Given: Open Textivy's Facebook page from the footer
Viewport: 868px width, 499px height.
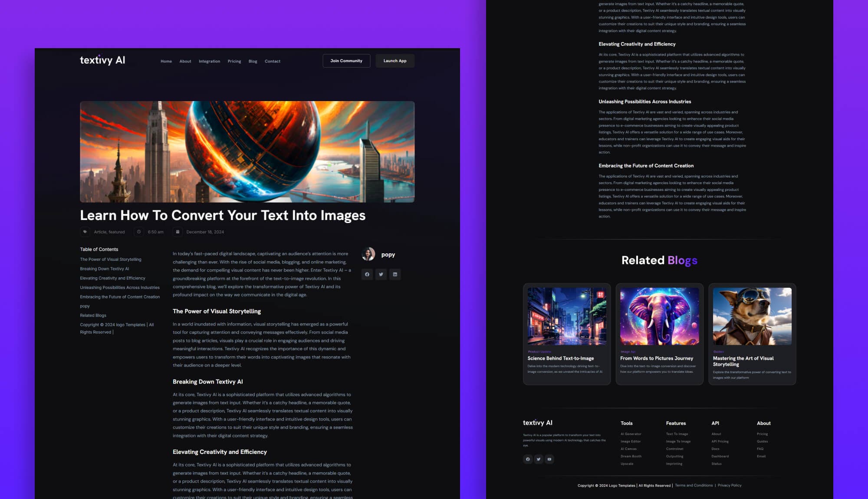Looking at the screenshot, I should tap(528, 459).
